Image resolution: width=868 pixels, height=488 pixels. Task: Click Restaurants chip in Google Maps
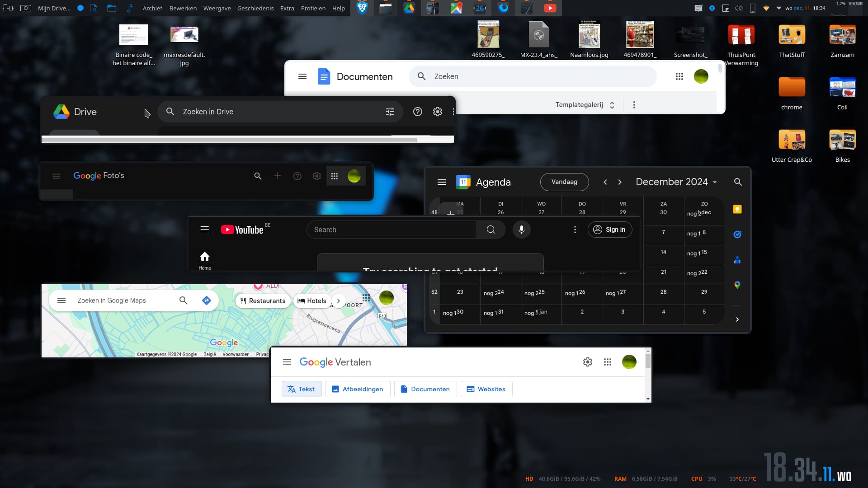(263, 301)
